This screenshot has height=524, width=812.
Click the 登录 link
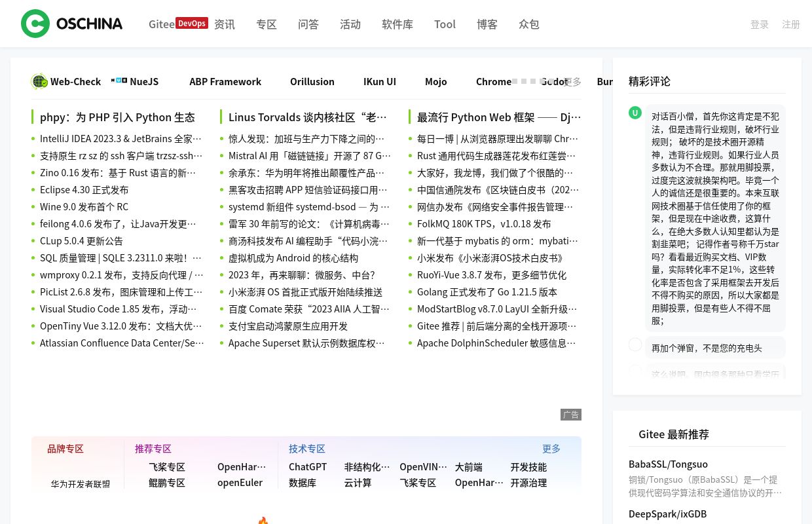pos(759,24)
